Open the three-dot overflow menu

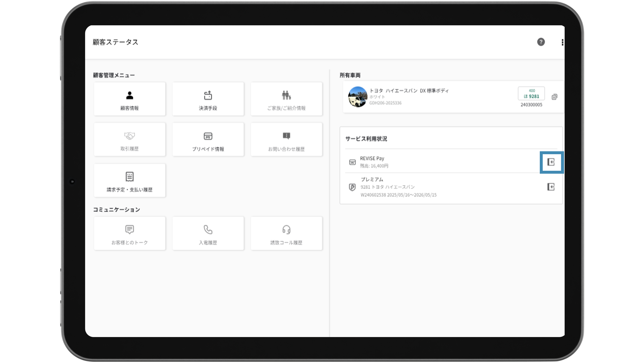562,42
